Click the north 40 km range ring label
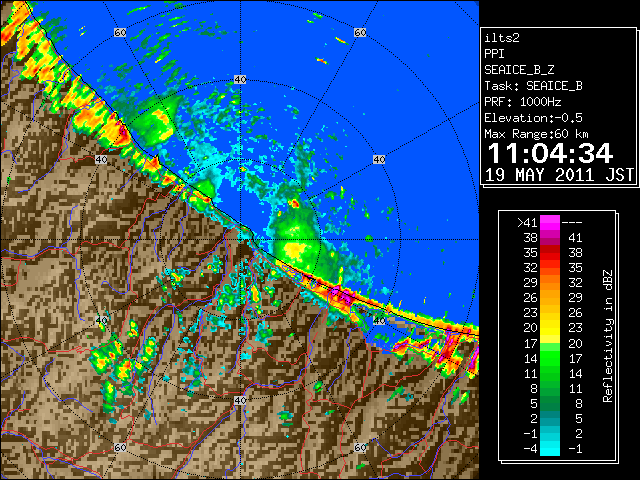The width and height of the screenshot is (640, 480). (x=240, y=80)
